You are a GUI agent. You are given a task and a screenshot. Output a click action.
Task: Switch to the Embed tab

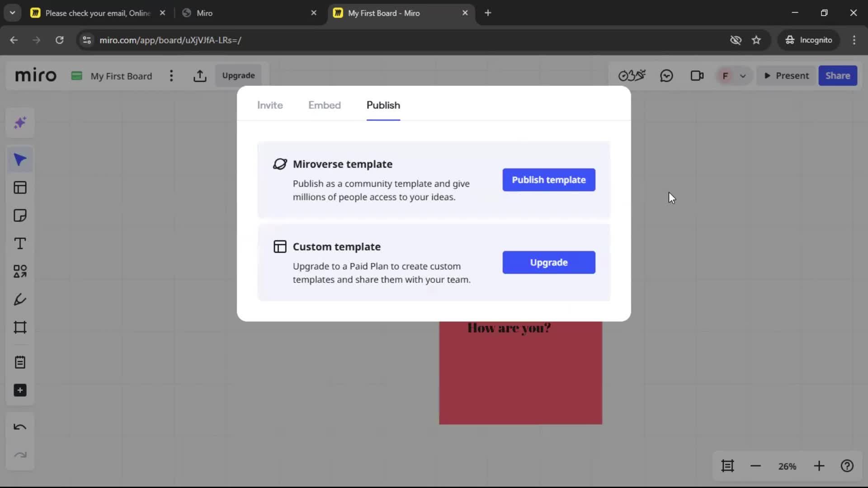tap(325, 105)
